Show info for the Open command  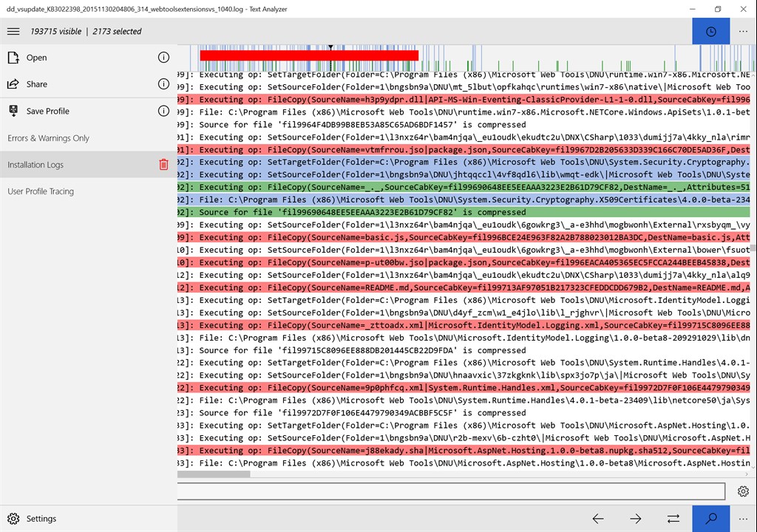[x=163, y=58]
